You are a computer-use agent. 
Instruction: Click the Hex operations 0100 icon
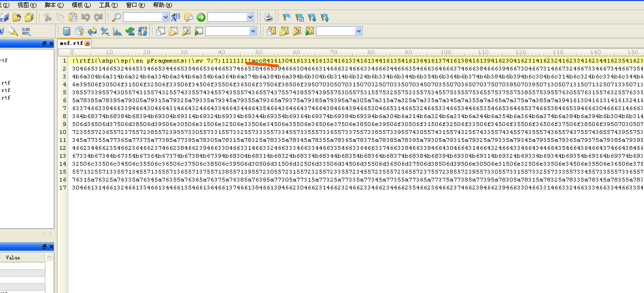coord(26,31)
